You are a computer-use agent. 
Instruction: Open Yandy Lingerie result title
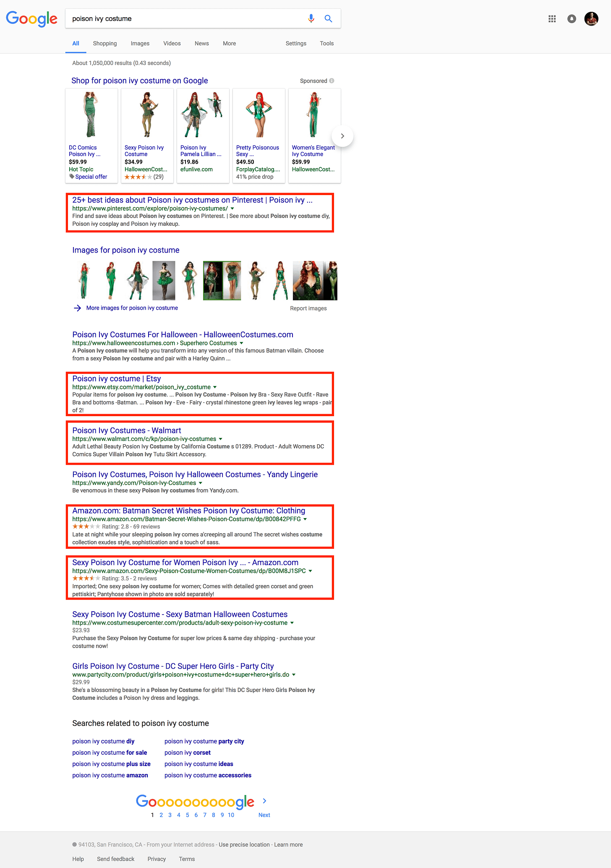point(195,474)
